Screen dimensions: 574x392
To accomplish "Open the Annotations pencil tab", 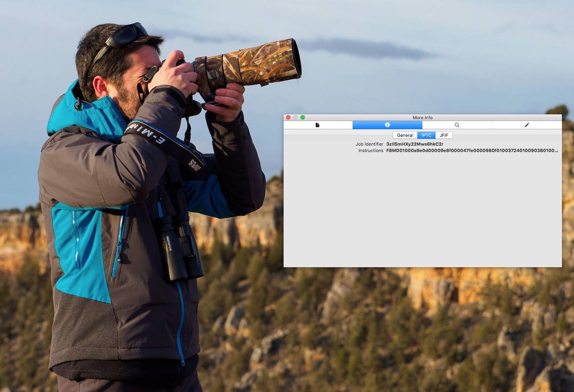I will click(x=527, y=125).
